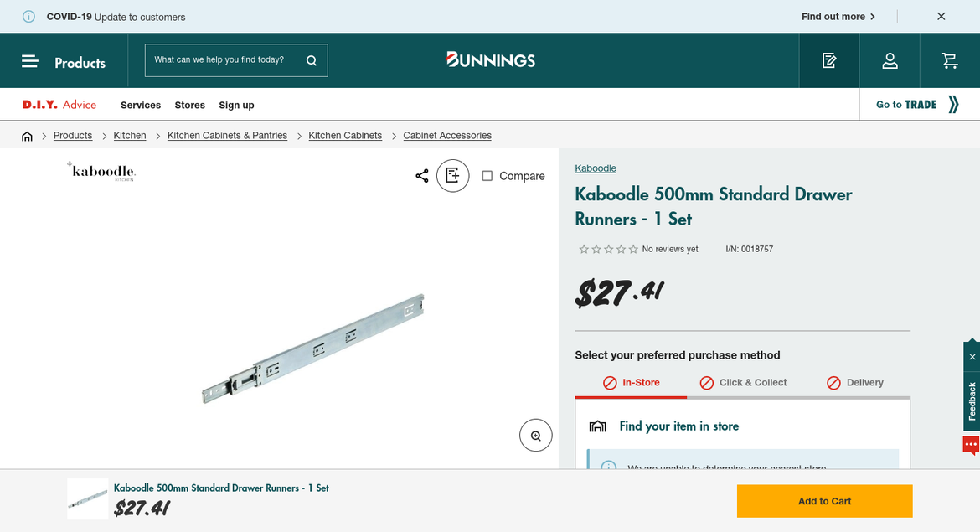Click the search input field
This screenshot has width=980, height=532.
(220, 60)
